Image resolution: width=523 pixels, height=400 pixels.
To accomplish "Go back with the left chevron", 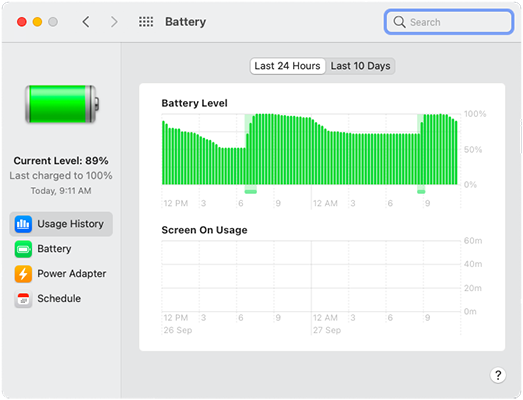I will [x=86, y=22].
